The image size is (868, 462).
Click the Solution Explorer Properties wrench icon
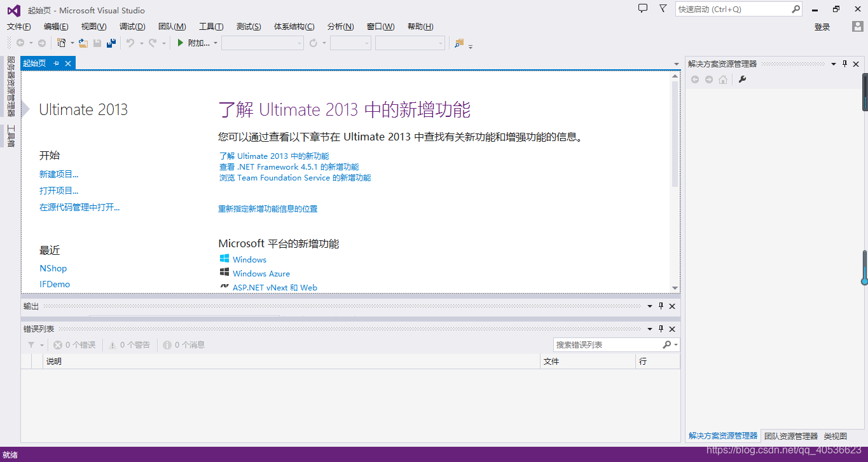pos(742,79)
